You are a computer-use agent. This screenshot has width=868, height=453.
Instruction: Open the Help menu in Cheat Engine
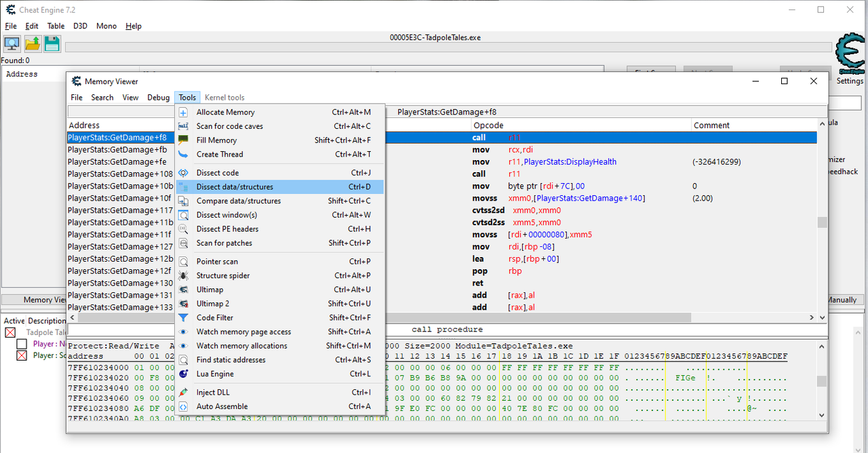click(x=134, y=26)
